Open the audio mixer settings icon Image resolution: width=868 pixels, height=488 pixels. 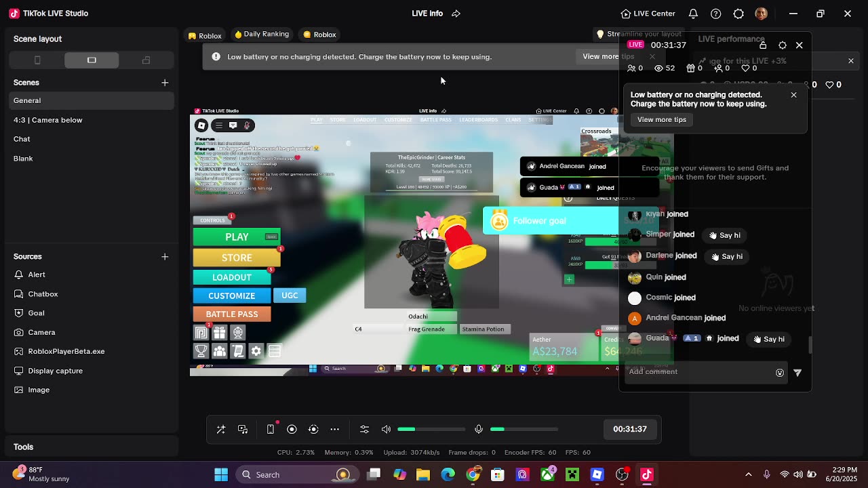pyautogui.click(x=364, y=429)
